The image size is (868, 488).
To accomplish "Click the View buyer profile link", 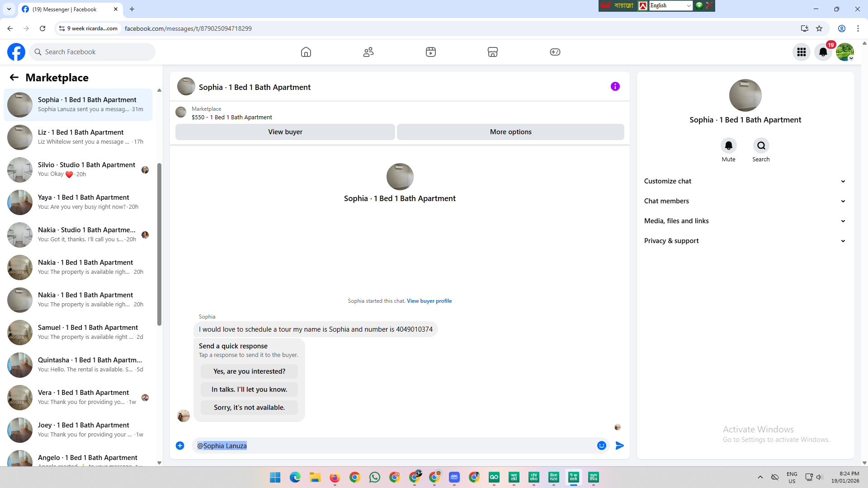I will tap(429, 301).
